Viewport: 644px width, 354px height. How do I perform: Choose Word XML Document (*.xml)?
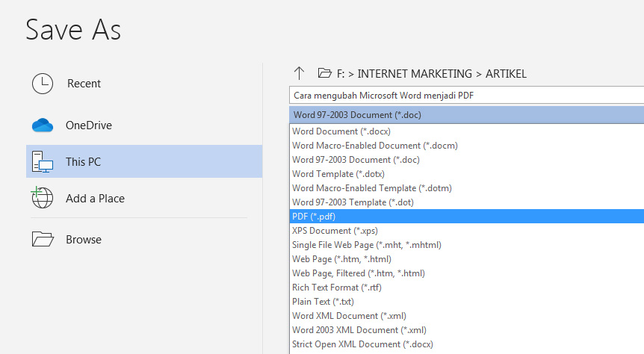coord(467,316)
